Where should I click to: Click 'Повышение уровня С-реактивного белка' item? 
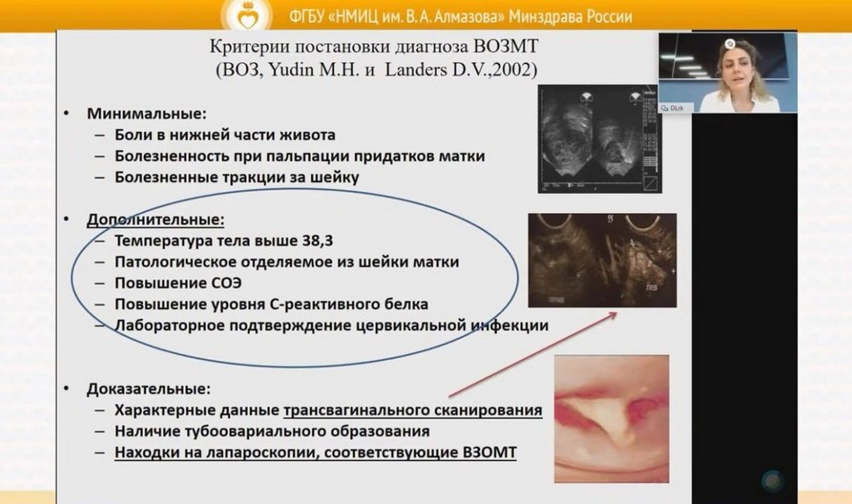coord(271,304)
